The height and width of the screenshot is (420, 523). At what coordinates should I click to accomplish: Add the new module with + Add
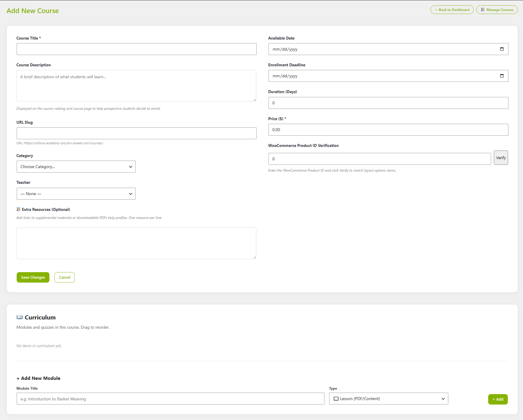[498, 399]
